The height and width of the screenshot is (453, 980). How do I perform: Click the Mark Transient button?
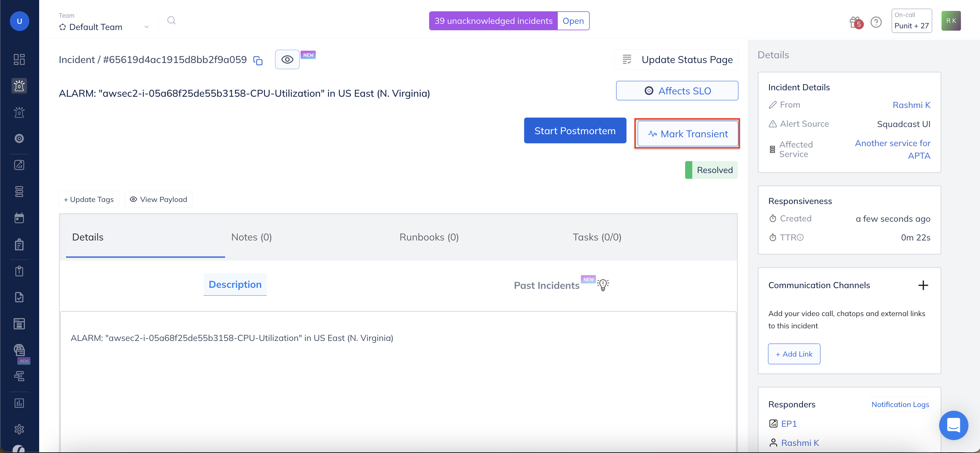coord(687,134)
